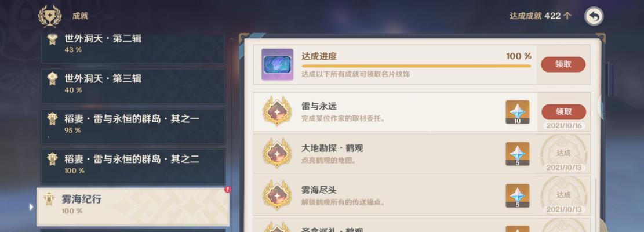Click the 达成 stamp for 大地勘探·鹤观
Image resolution: width=644 pixels, height=232 pixels.
563,154
